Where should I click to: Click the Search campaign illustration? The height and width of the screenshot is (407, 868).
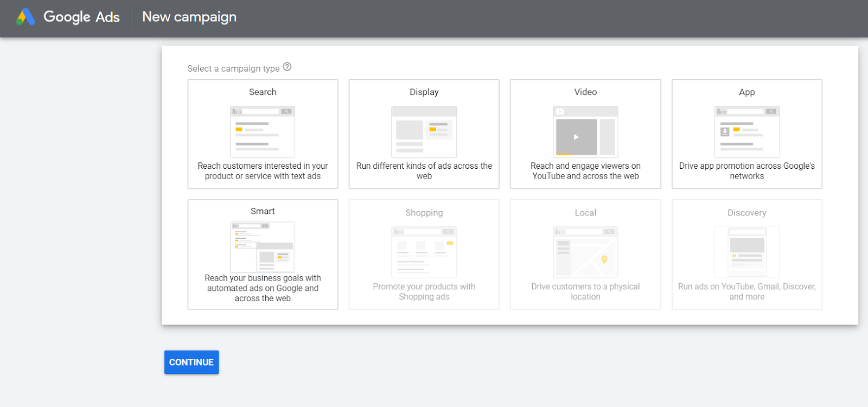click(263, 132)
